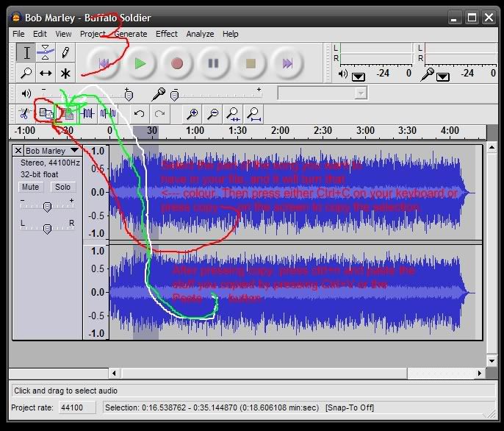Image resolution: width=504 pixels, height=431 pixels.
Task: Open the File menu
Action: (18, 34)
